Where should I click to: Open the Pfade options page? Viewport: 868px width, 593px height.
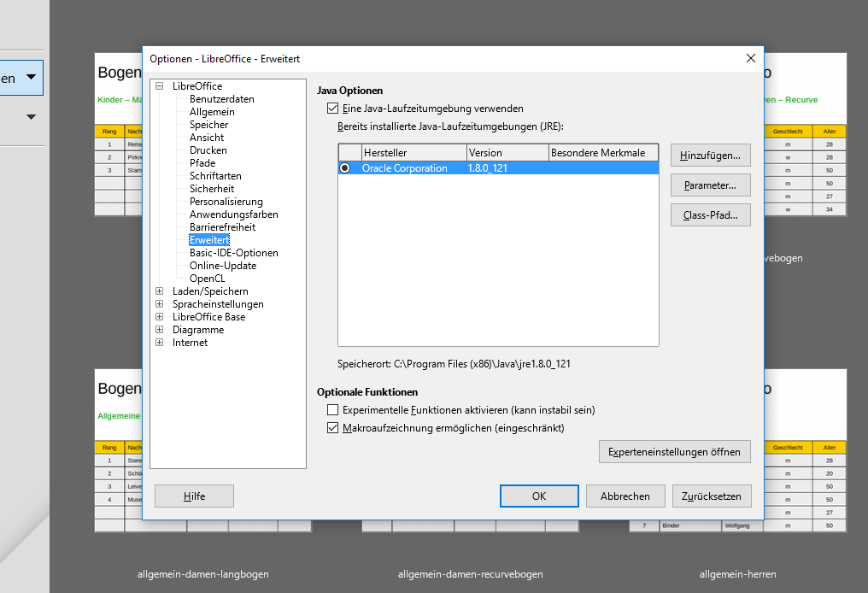[x=202, y=163]
